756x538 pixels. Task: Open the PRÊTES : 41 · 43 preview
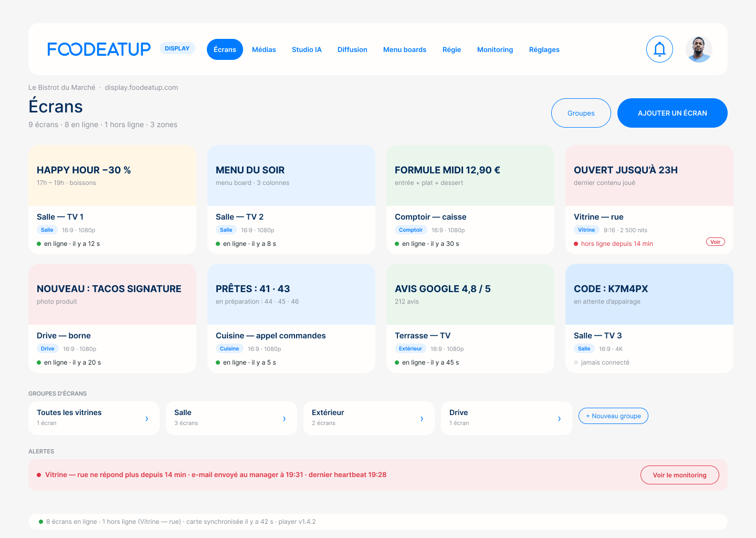pyautogui.click(x=291, y=294)
